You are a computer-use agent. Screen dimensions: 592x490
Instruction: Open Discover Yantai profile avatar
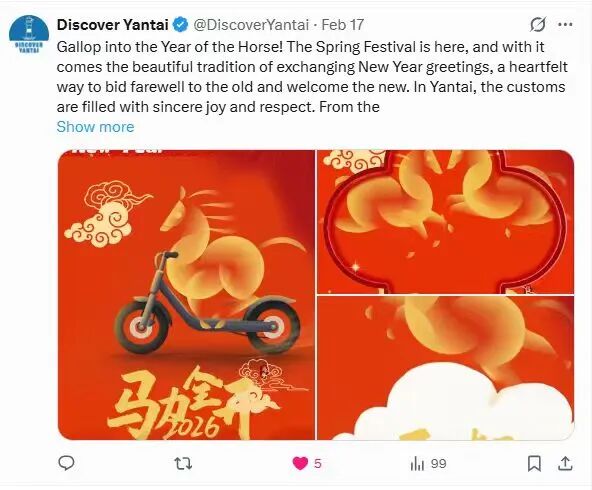[x=29, y=34]
